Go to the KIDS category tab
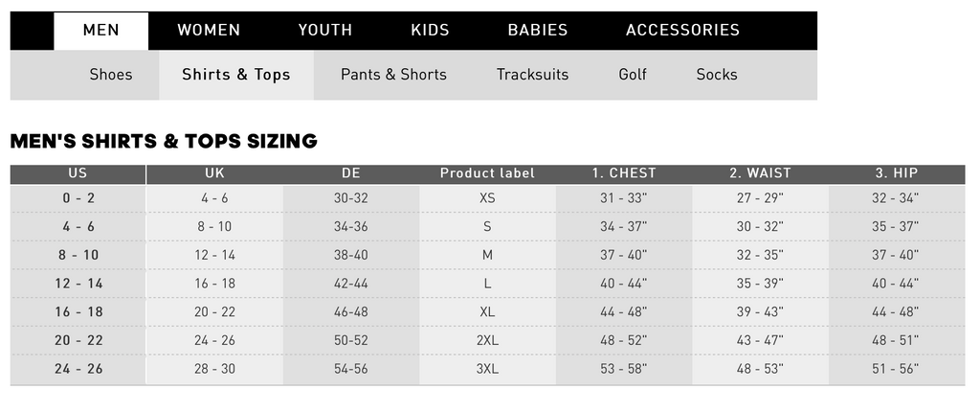Viewport: 980px width, 412px height. click(x=430, y=31)
